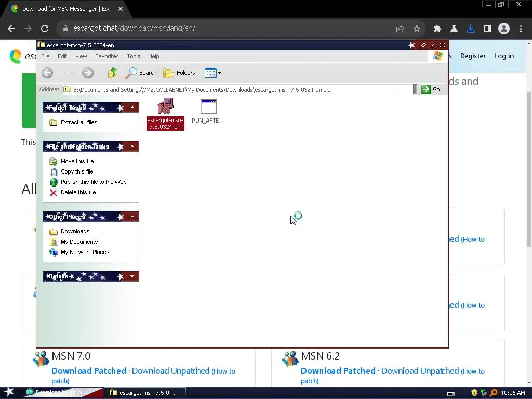
Task: Toggle the Chrome side panel icon
Action: click(x=487, y=29)
